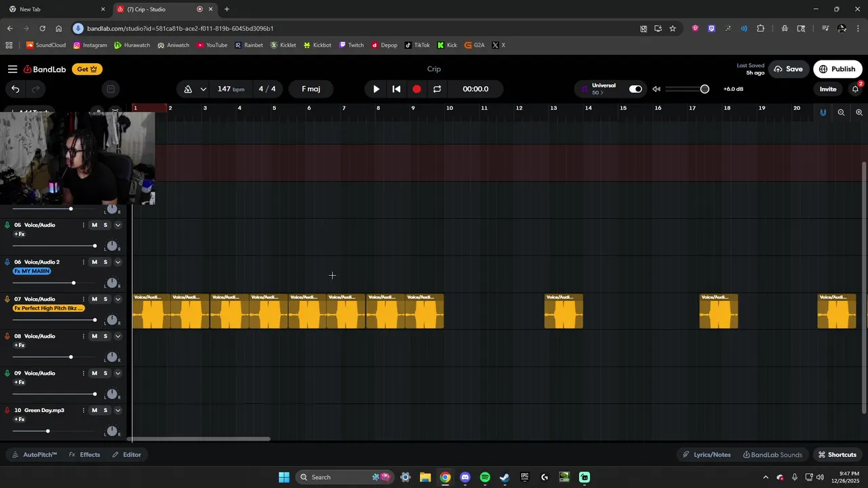The image size is (868, 488).
Task: Open three-dot menu of track 07
Action: click(x=83, y=299)
